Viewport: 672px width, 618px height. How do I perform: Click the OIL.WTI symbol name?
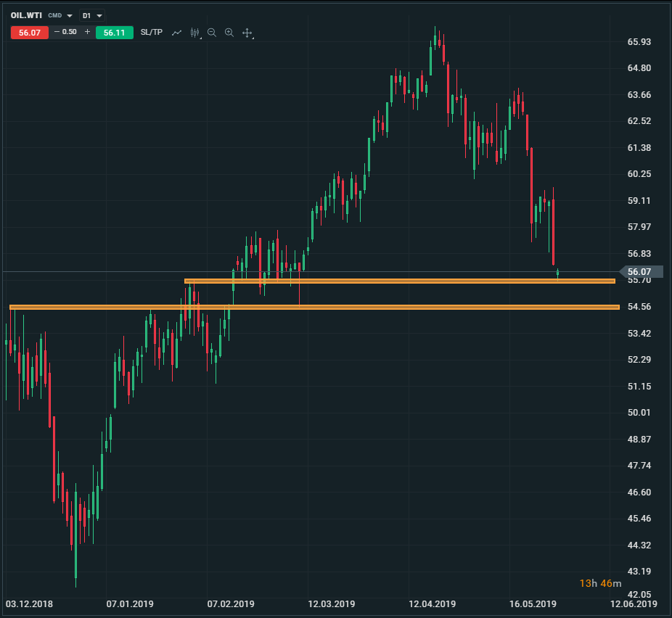[26, 15]
